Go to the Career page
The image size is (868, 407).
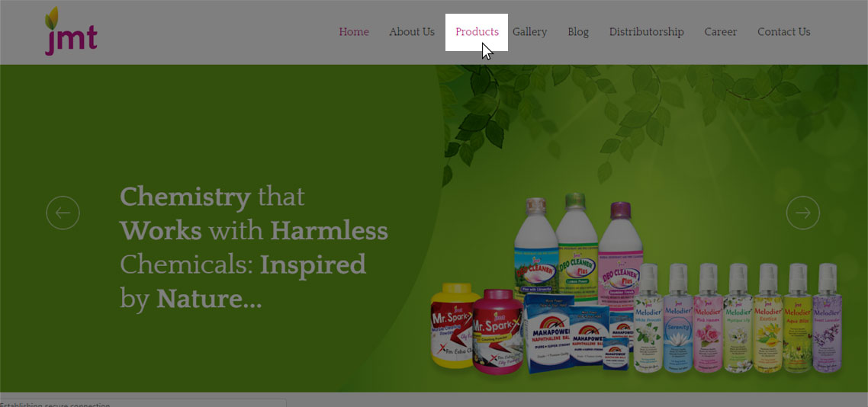pos(721,32)
